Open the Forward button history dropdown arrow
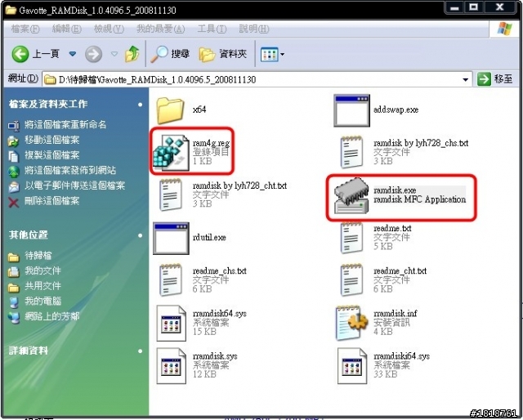Image resolution: width=523 pixels, height=420 pixels. pyautogui.click(x=114, y=54)
